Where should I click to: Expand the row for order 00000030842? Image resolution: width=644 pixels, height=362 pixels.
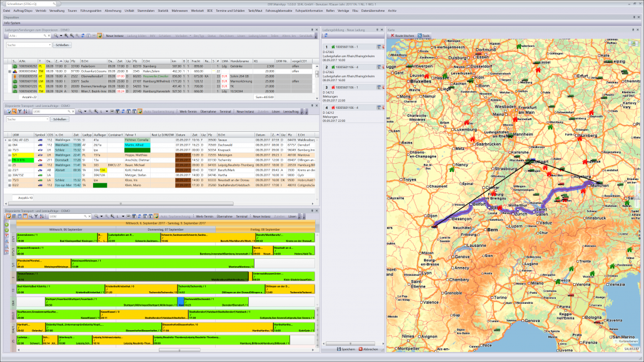(x=9, y=71)
